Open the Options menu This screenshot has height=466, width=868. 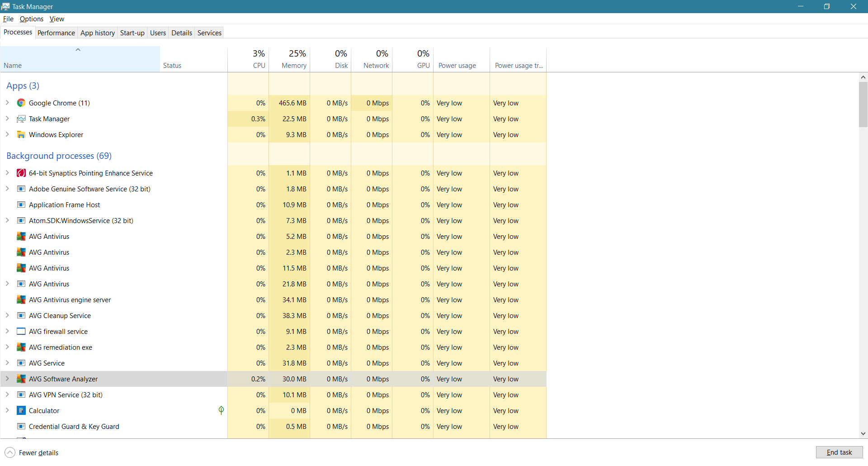(x=31, y=19)
